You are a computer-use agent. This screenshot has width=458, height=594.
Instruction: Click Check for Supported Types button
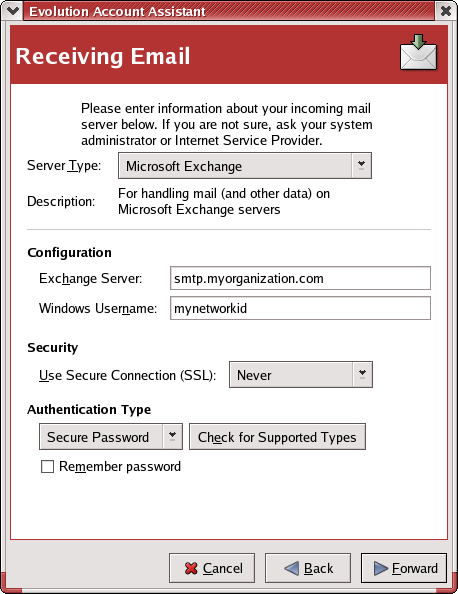coord(277,436)
